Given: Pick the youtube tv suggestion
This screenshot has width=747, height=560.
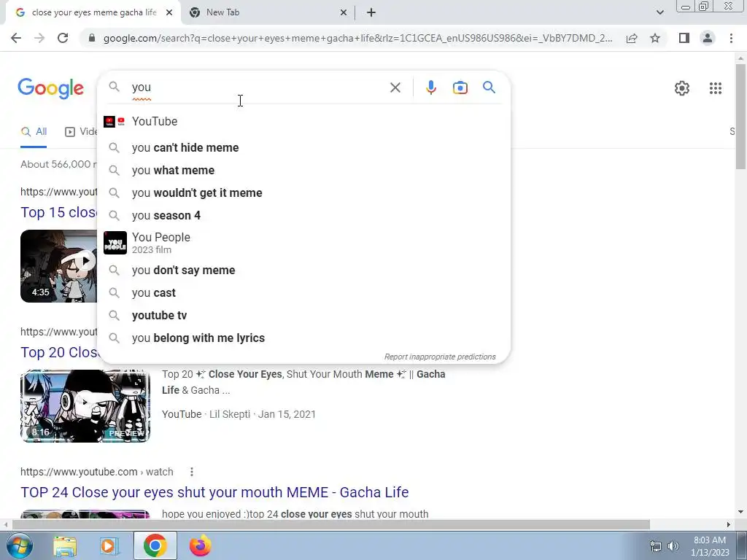Looking at the screenshot, I should click(303, 315).
